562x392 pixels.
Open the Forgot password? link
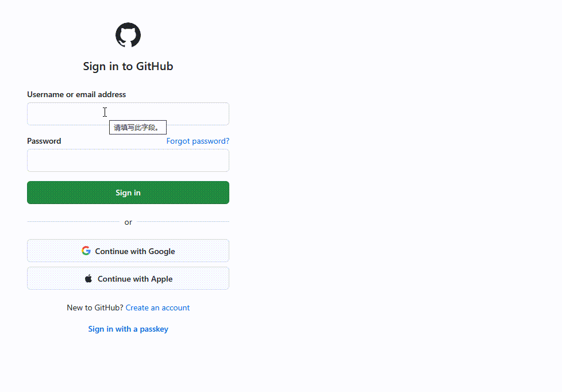198,141
